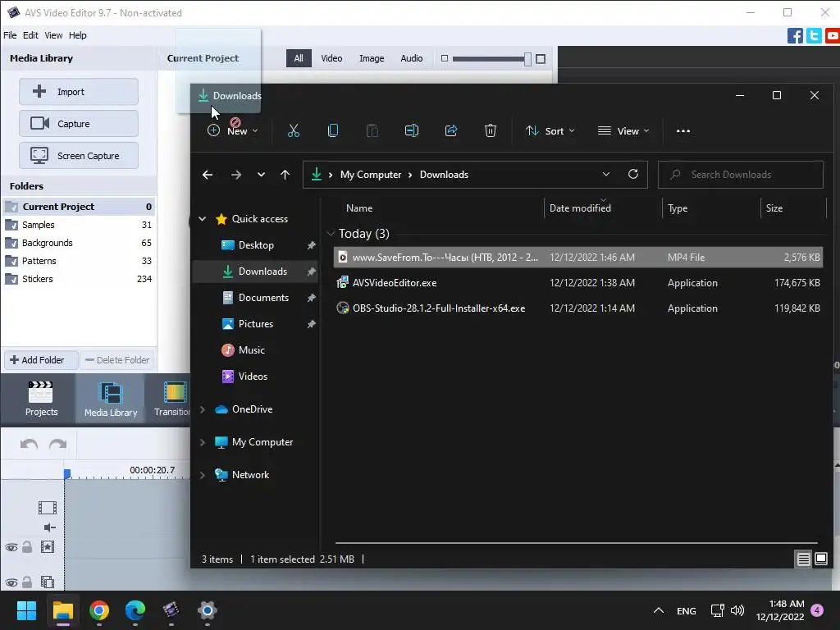Click the Import button in Media Library
Viewport: 840px width, 630px height.
point(79,92)
